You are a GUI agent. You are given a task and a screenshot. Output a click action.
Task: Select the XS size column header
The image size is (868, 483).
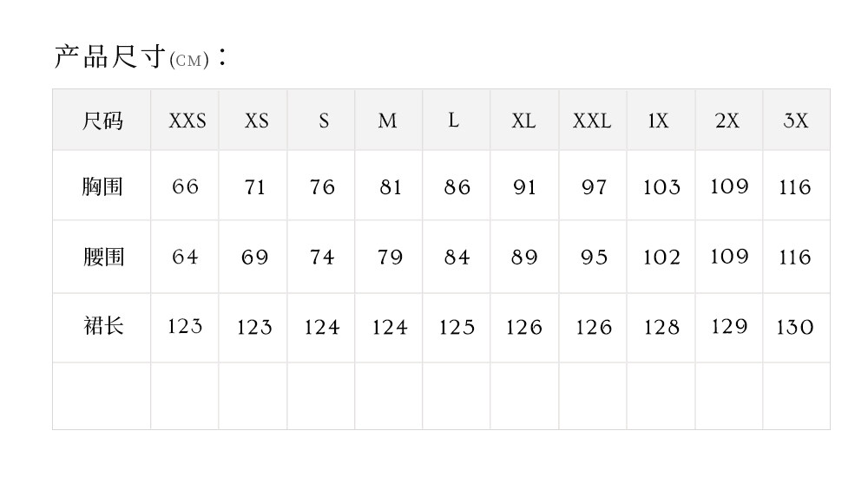tap(256, 121)
